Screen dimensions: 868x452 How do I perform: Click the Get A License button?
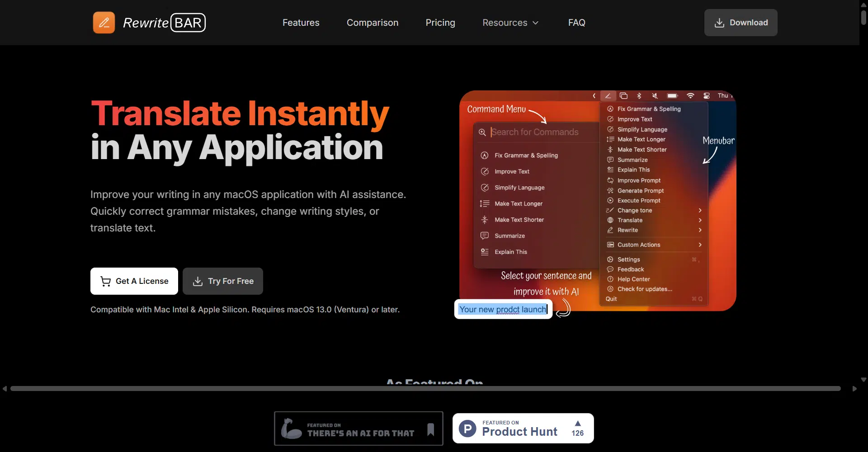(134, 281)
